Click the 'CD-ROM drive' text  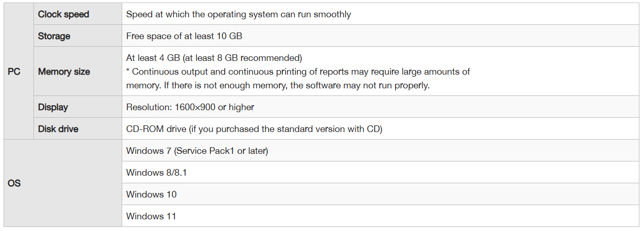pyautogui.click(x=156, y=129)
